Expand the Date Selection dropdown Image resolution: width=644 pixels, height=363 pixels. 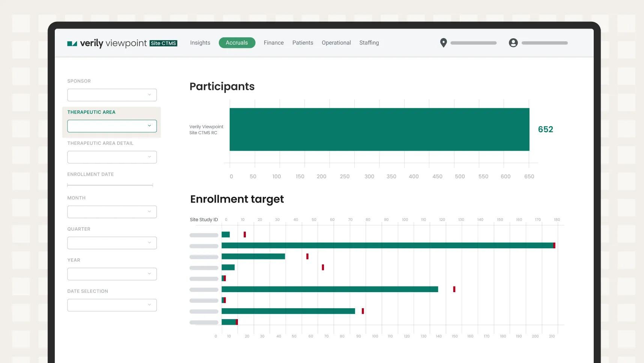pyautogui.click(x=112, y=305)
